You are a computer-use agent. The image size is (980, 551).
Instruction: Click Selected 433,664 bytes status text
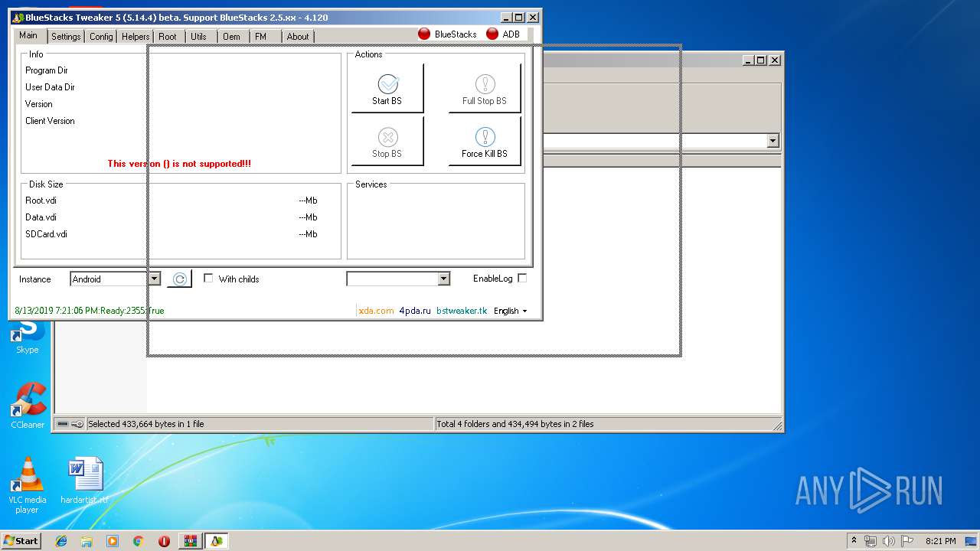click(x=146, y=424)
